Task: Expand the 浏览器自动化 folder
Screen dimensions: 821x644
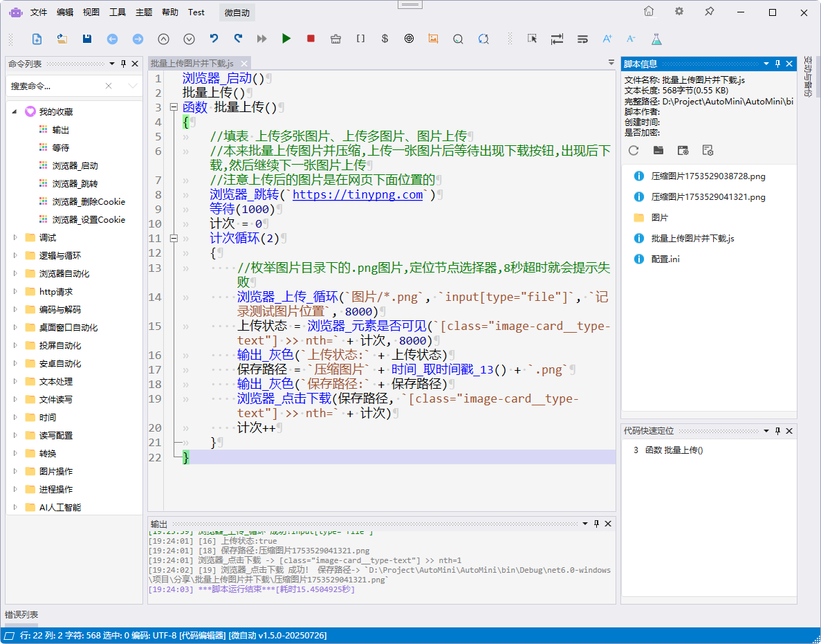Action: tap(15, 274)
